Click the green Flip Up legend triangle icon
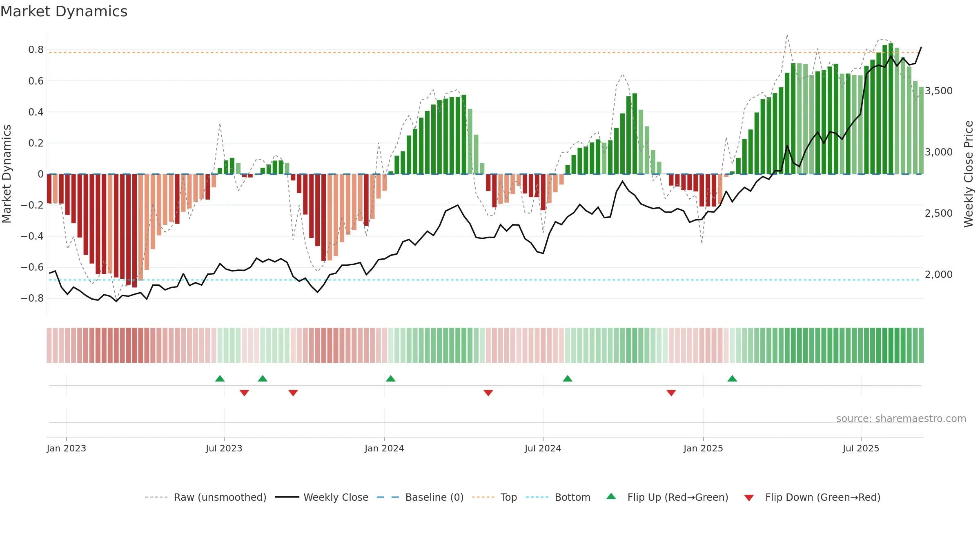 click(x=611, y=496)
